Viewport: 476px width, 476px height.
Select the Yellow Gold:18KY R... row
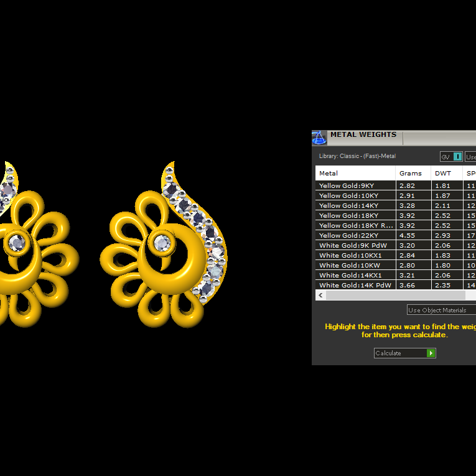click(x=396, y=225)
